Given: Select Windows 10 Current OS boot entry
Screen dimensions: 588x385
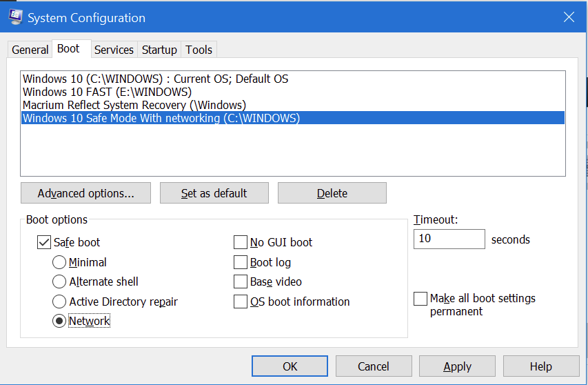Looking at the screenshot, I should (x=292, y=79).
